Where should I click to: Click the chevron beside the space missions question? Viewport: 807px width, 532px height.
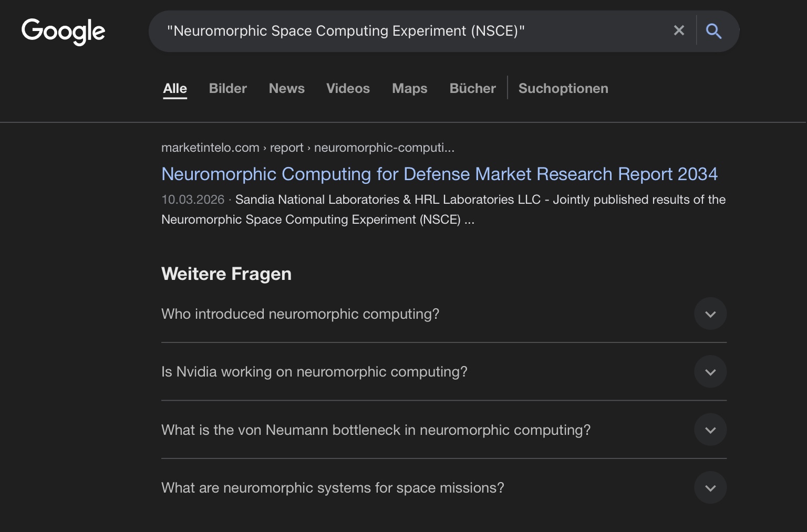coord(710,488)
